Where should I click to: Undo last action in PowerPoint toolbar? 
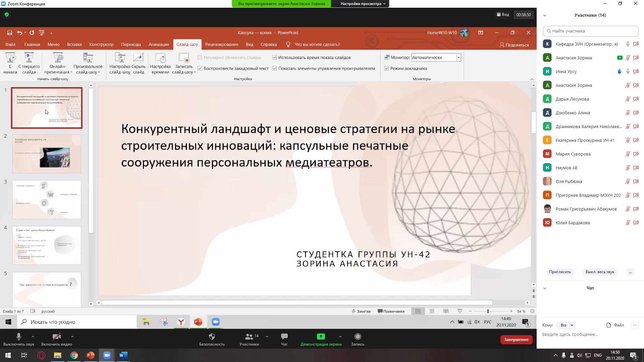tap(19, 33)
